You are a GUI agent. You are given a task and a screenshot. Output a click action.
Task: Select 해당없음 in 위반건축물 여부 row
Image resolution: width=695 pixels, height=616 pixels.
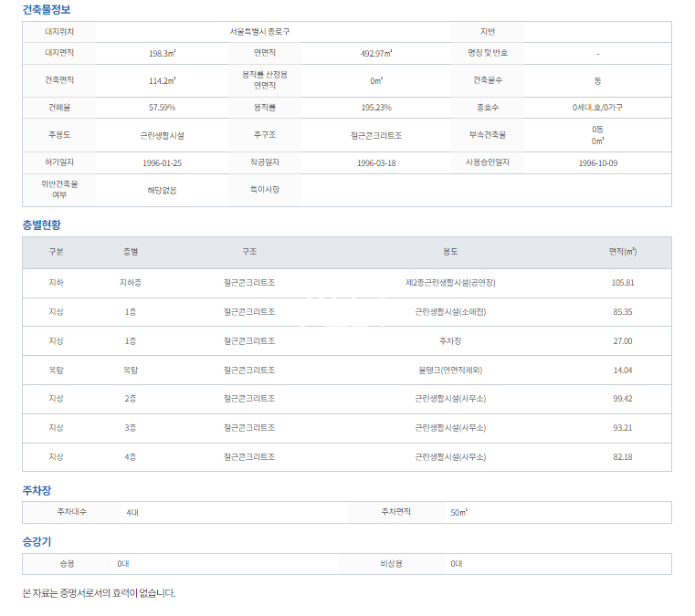click(162, 191)
